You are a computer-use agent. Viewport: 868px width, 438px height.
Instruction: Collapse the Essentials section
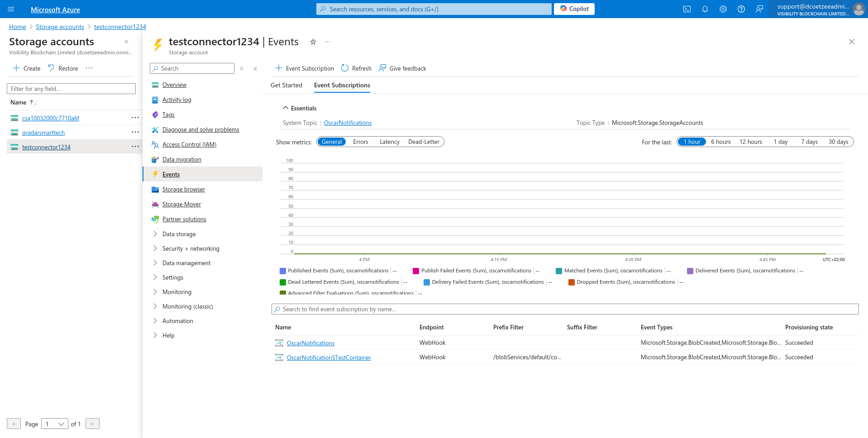click(286, 108)
